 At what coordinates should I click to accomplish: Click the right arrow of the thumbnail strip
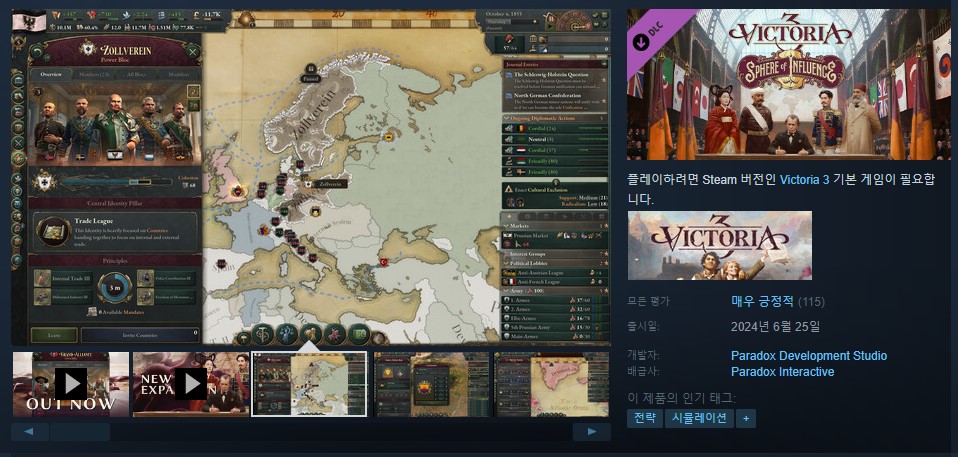pos(591,432)
